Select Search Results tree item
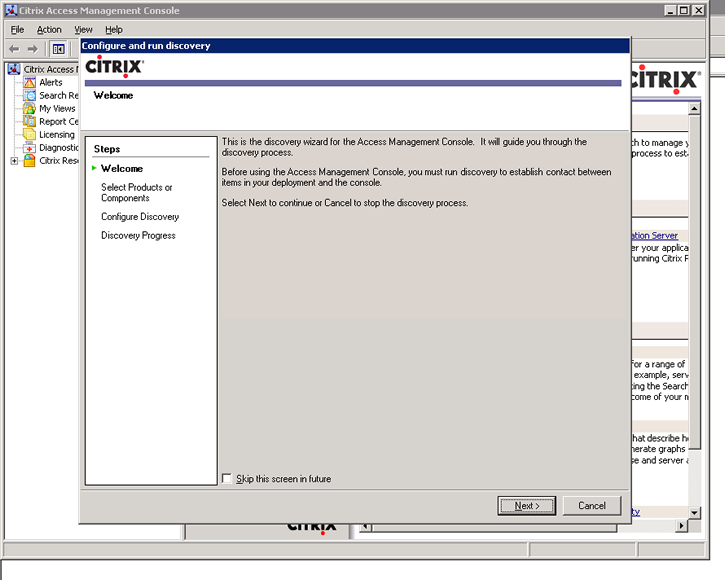This screenshot has height=580, width=725. pyautogui.click(x=59, y=95)
